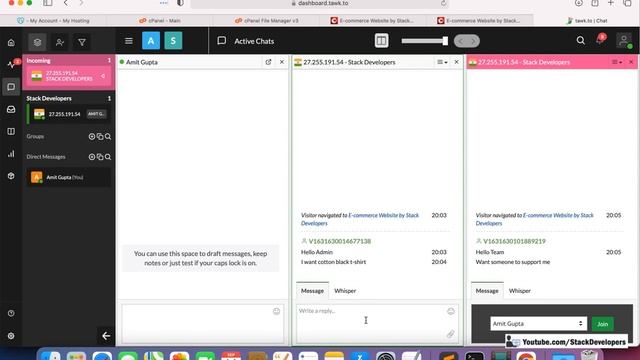Select the 27.255.191.54 chat under Stack Developers

point(68,114)
